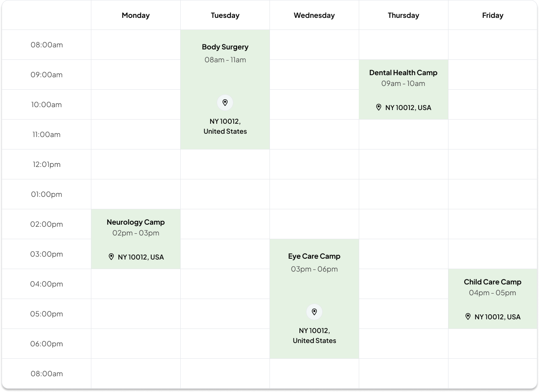
Task: Click the 12:01pm row label
Action: coord(47,164)
